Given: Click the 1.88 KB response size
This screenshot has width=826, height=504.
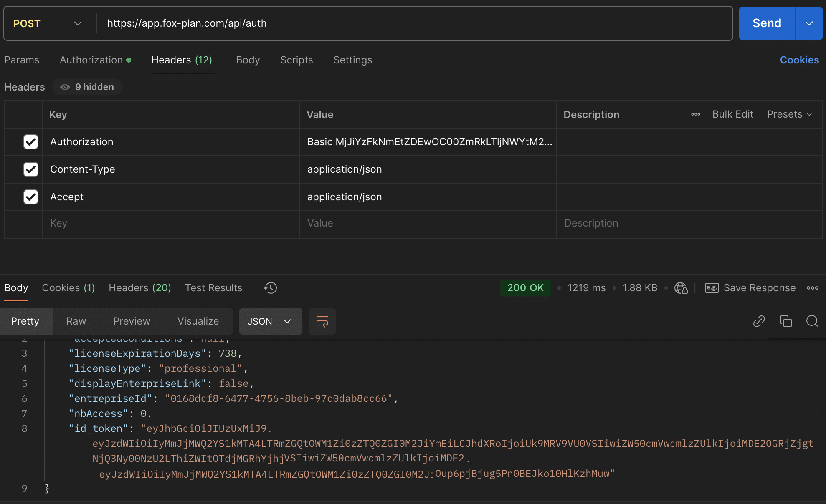Looking at the screenshot, I should click(x=640, y=288).
